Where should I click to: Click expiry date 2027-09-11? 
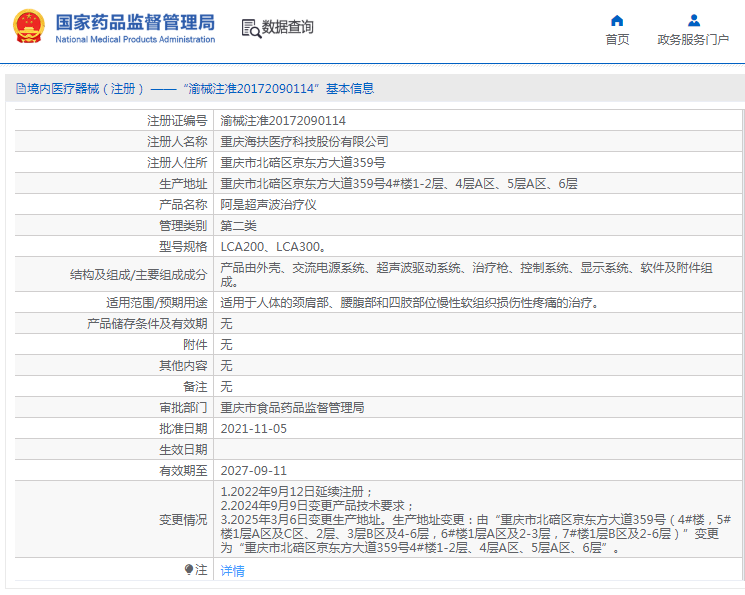(x=254, y=470)
